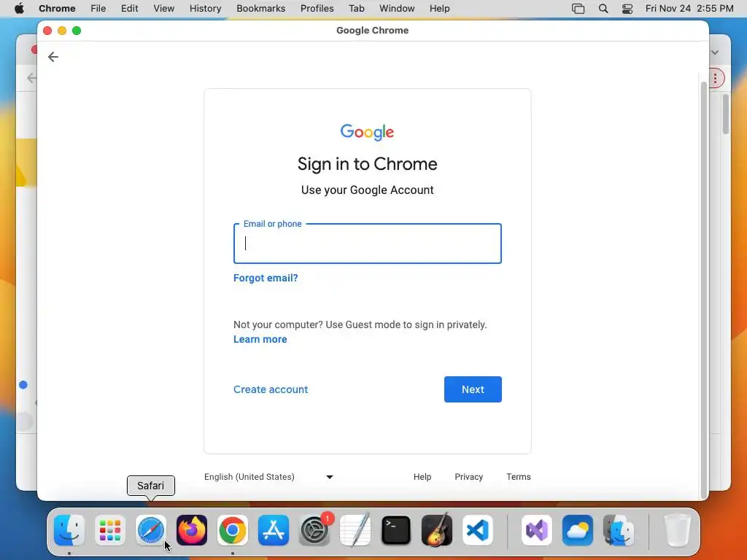Image resolution: width=747 pixels, height=560 pixels.
Task: Open Finder from the Dock
Action: (69, 530)
